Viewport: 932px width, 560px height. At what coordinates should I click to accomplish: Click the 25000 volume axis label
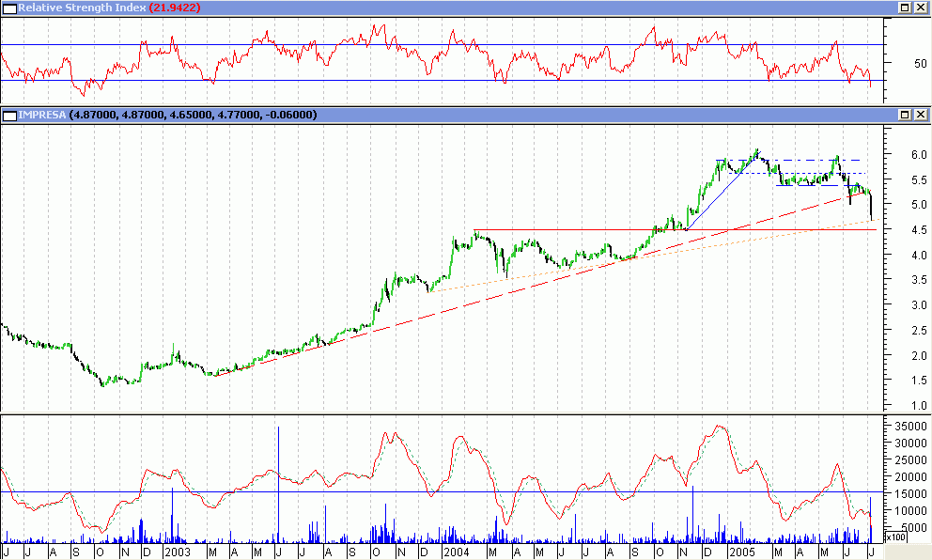point(910,460)
